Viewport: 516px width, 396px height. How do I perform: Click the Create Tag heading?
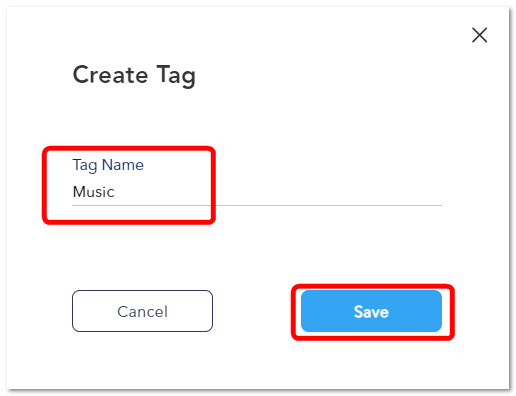coord(134,76)
